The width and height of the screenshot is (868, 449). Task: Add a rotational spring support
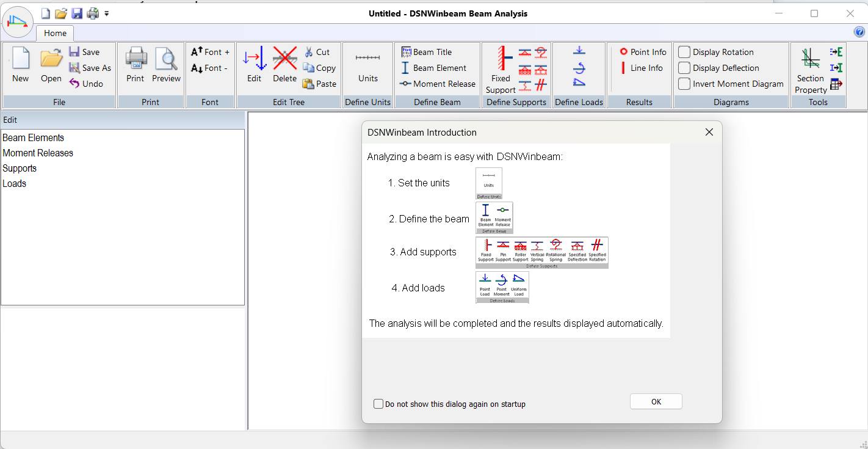tap(541, 53)
